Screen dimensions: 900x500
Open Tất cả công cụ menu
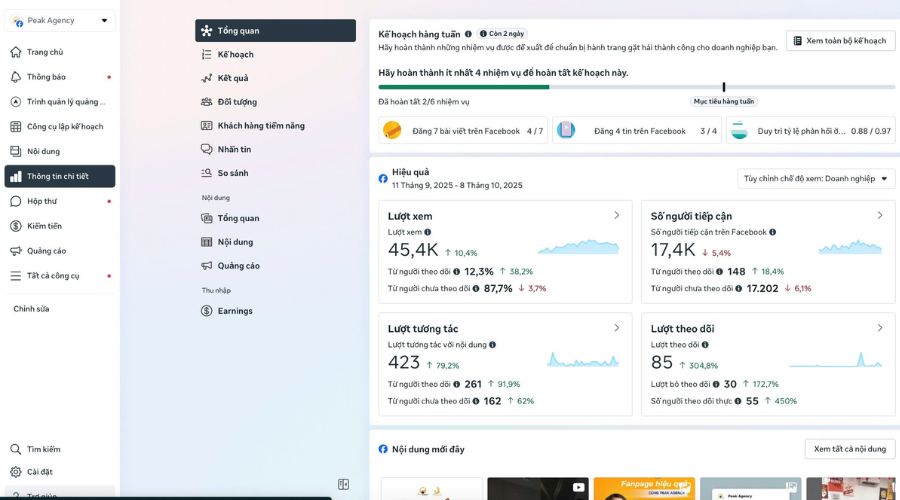tap(60, 276)
